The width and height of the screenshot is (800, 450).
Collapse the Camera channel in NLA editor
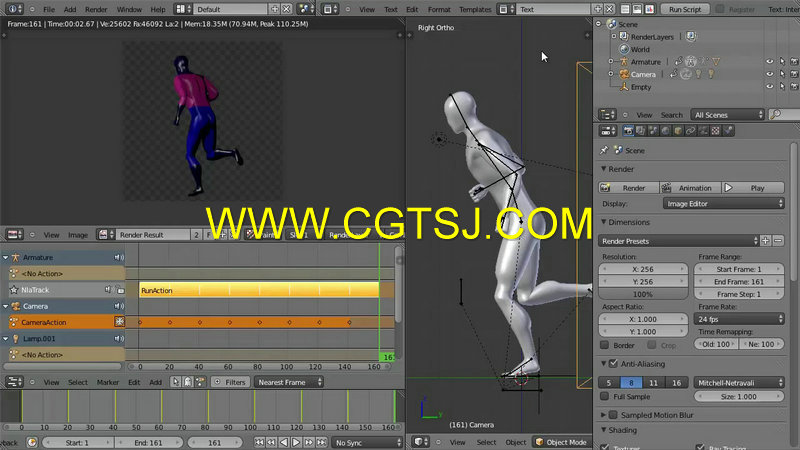click(x=6, y=306)
